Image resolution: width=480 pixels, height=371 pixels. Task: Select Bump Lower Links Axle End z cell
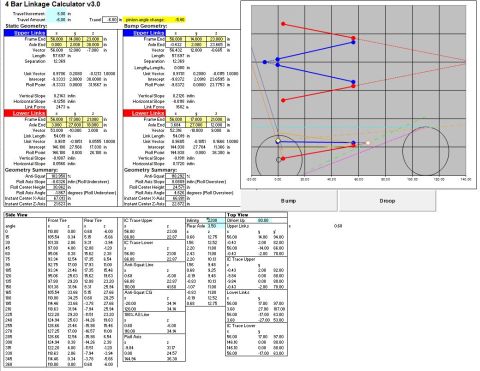tap(216, 125)
